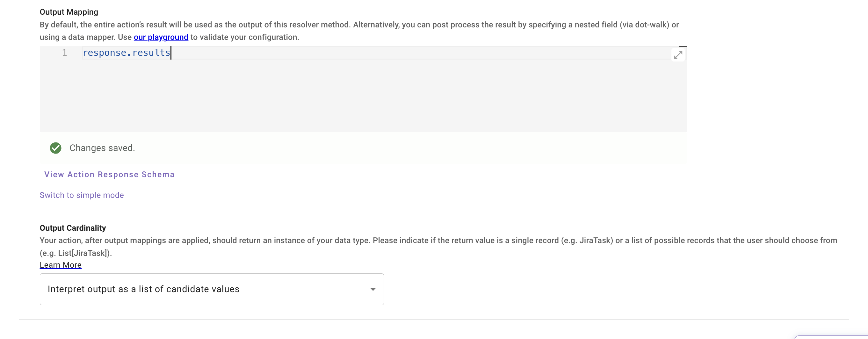This screenshot has width=868, height=339.
Task: Click line number 1 in editor gutter
Action: tap(64, 53)
